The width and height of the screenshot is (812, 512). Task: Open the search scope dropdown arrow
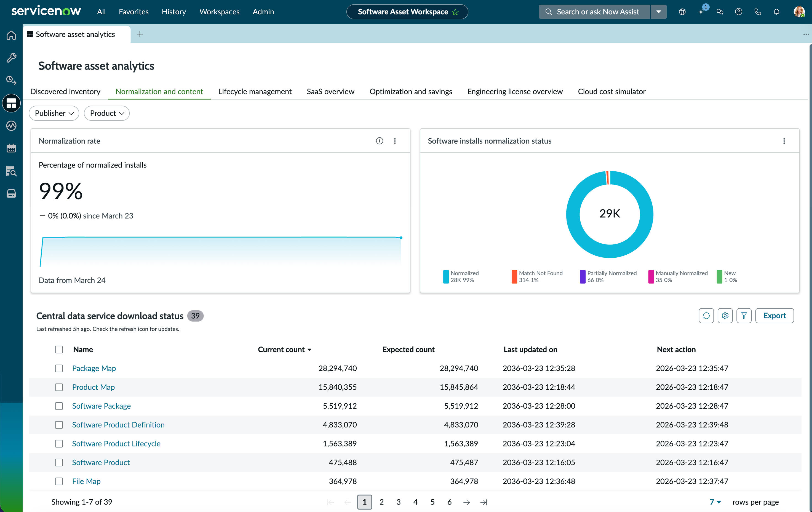658,12
